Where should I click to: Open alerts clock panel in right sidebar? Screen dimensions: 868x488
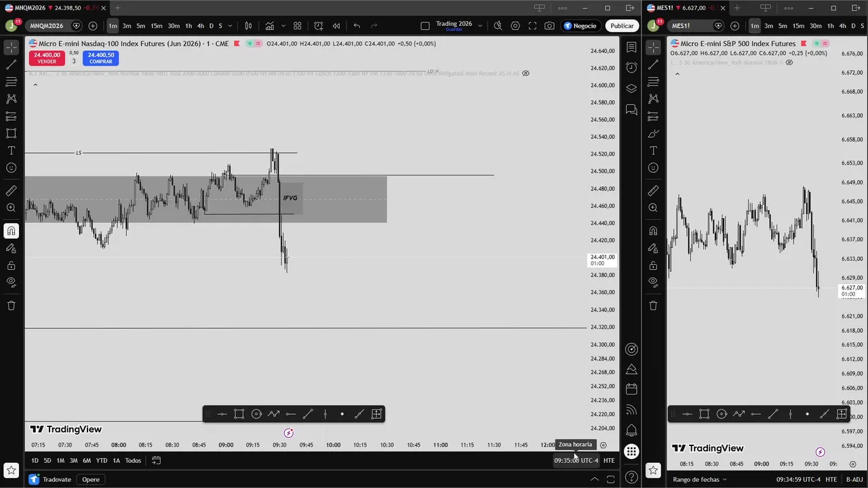(631, 68)
